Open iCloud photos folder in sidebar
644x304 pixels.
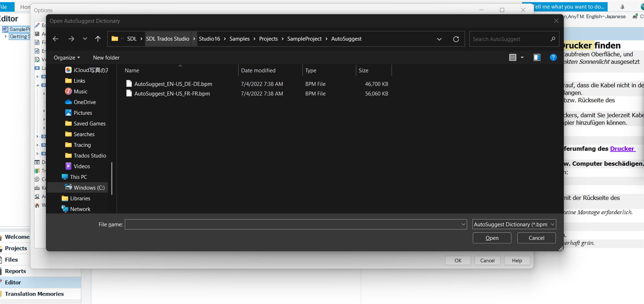point(87,70)
